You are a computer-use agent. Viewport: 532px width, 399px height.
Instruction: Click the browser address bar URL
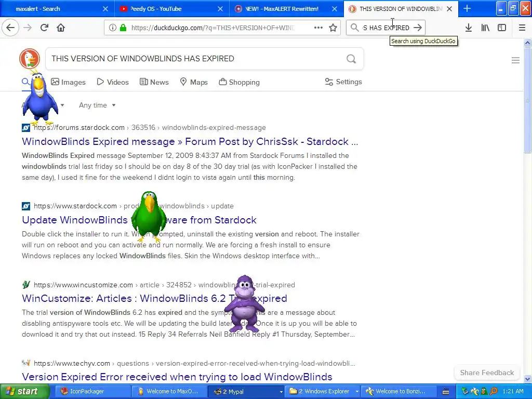pyautogui.click(x=212, y=28)
